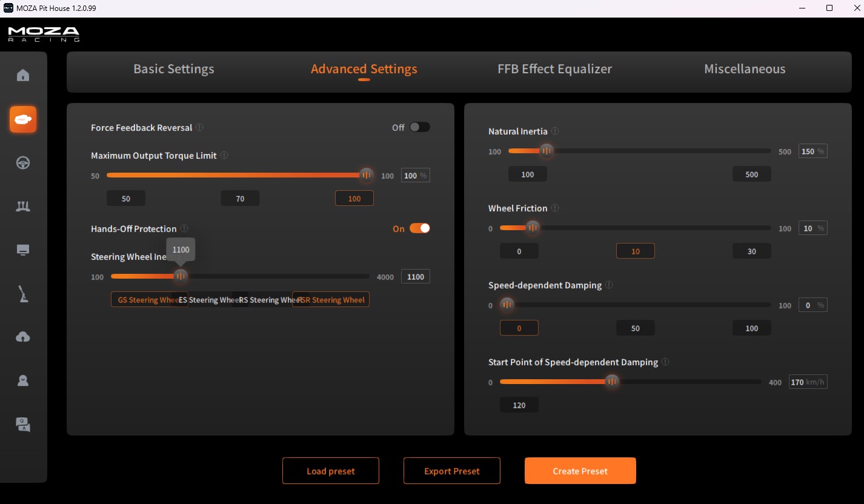This screenshot has height=504, width=864.
Task: Show info for Maximum Output Torque Limit
Action: [x=224, y=156]
